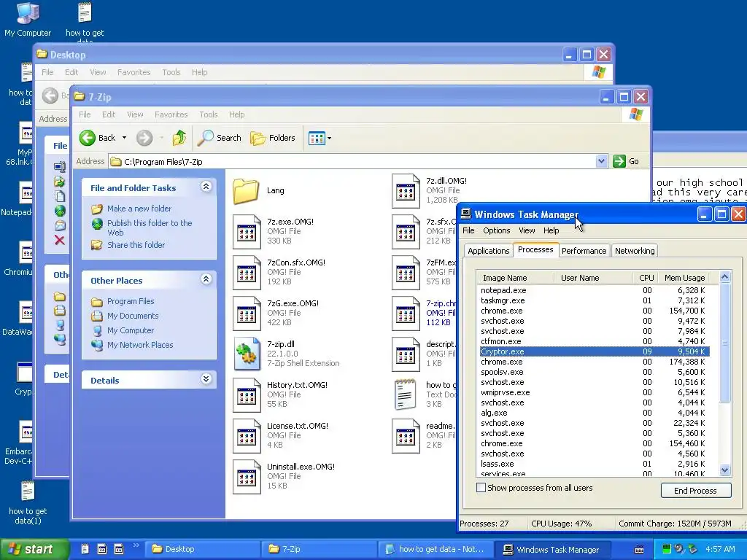This screenshot has width=747, height=560.
Task: Click the Back arrow in 7-Zip window
Action: [x=88, y=138]
